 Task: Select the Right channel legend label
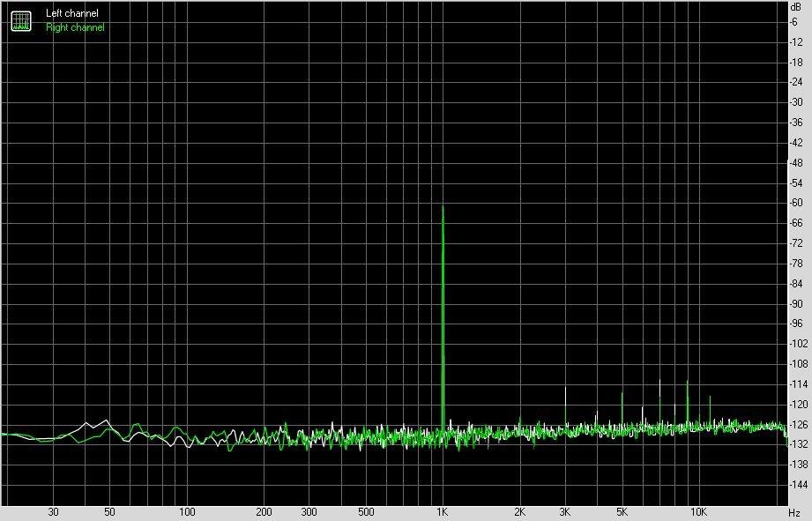click(75, 27)
